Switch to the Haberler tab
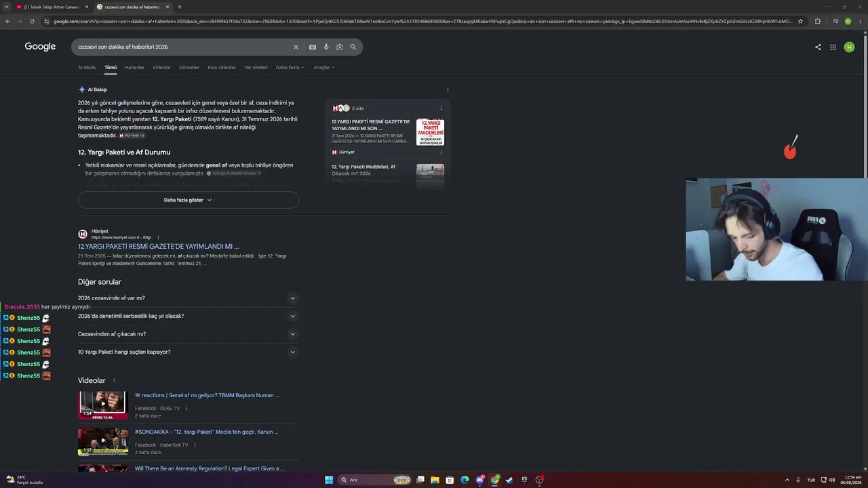 point(134,68)
